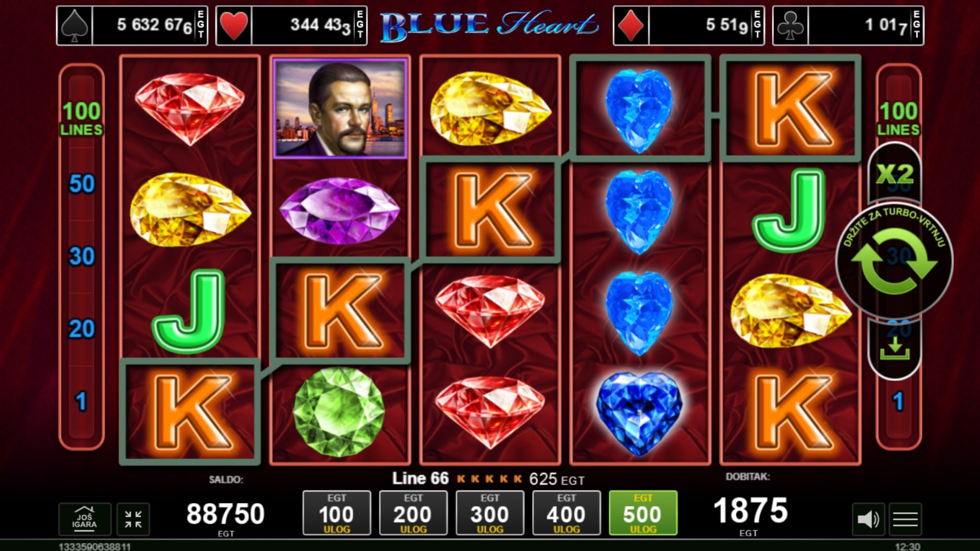Set bet to 300 ulog
Image resolution: width=980 pixels, height=551 pixels.
pyautogui.click(x=490, y=513)
